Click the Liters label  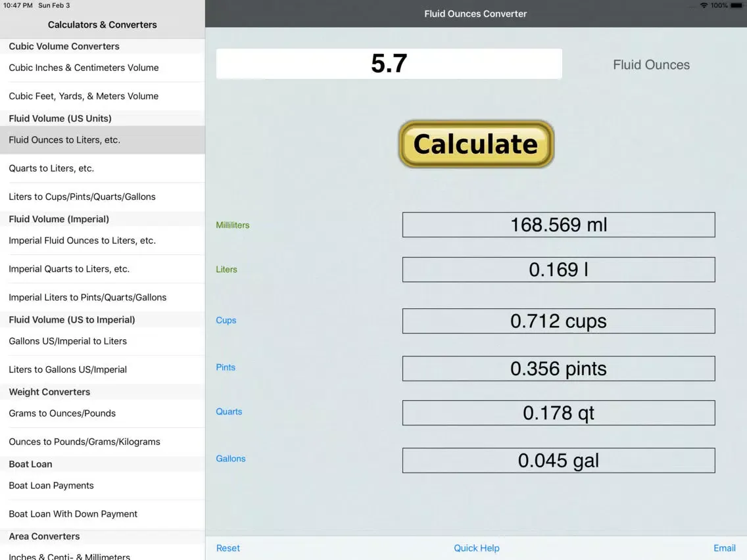[x=226, y=269]
